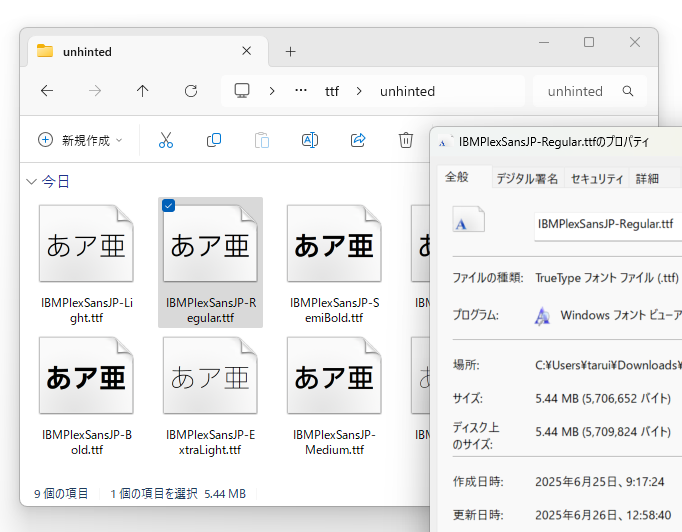Click the TrueType フォント ファイル type value
The image size is (682, 532).
[x=607, y=278]
